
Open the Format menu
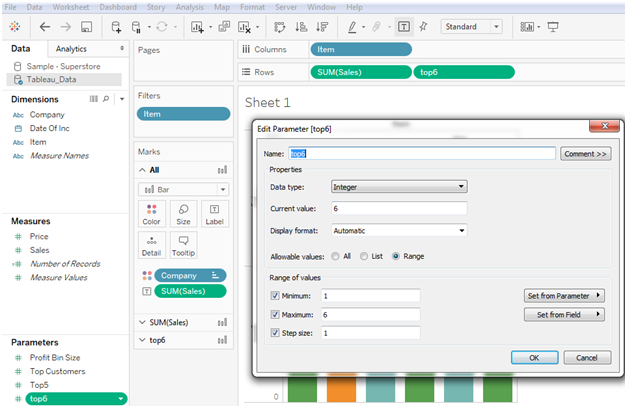[252, 7]
